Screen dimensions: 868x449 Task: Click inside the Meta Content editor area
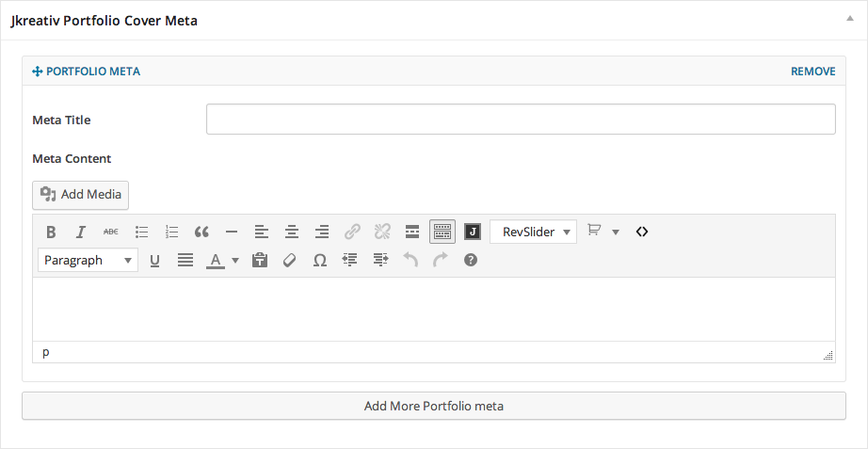[434, 309]
